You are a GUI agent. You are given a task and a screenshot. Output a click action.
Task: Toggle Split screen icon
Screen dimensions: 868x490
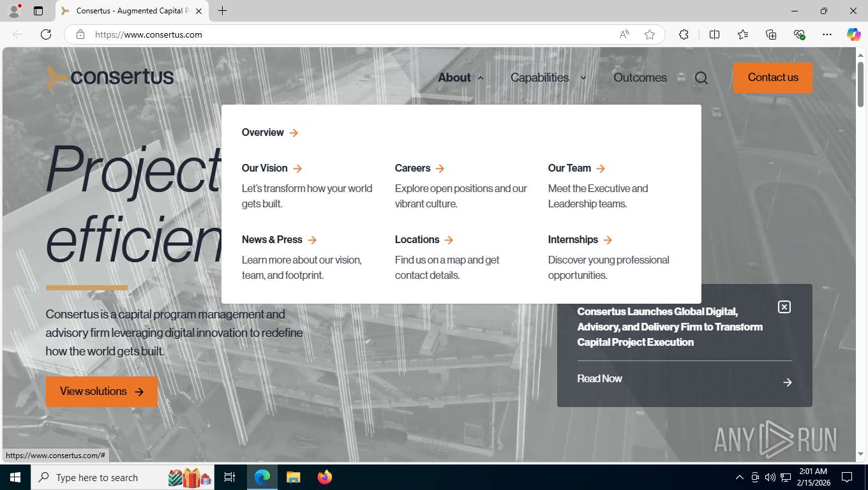[715, 34]
